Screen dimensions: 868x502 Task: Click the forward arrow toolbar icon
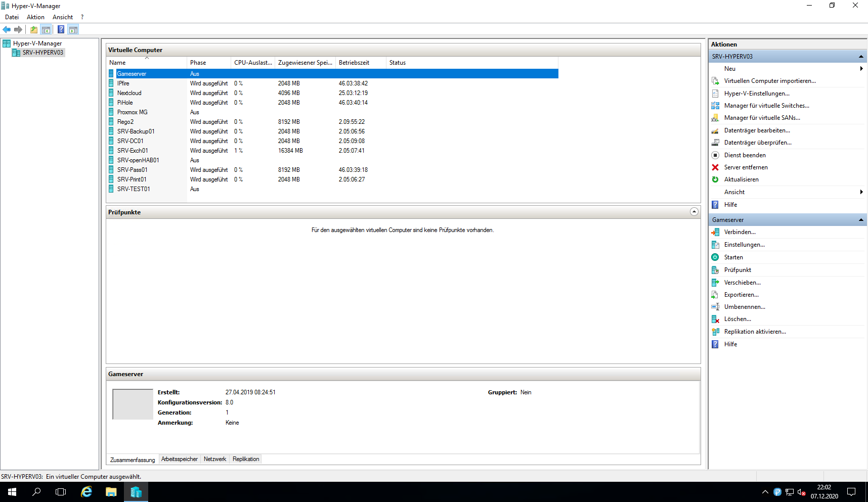[18, 30]
